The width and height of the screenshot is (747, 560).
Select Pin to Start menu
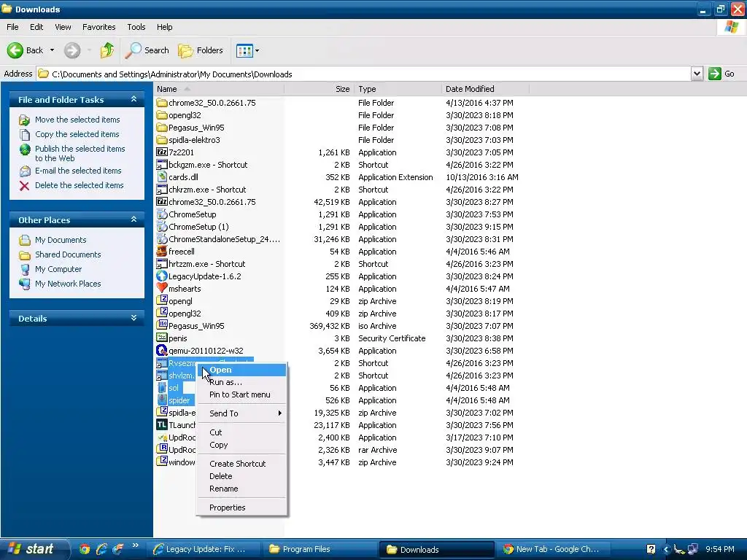point(241,394)
